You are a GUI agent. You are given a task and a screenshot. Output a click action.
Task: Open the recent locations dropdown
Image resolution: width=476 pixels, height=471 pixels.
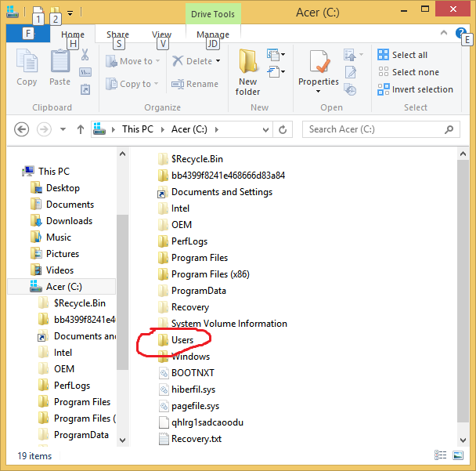[63, 129]
